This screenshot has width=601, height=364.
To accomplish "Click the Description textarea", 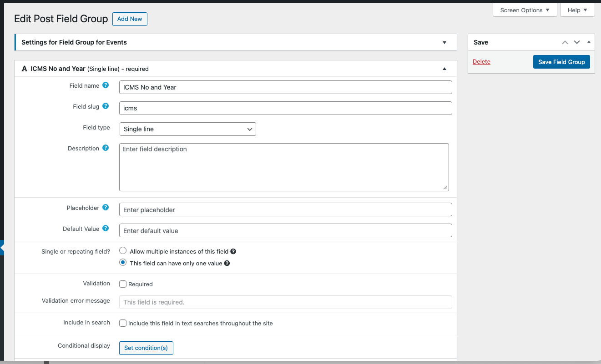I will coord(284,167).
